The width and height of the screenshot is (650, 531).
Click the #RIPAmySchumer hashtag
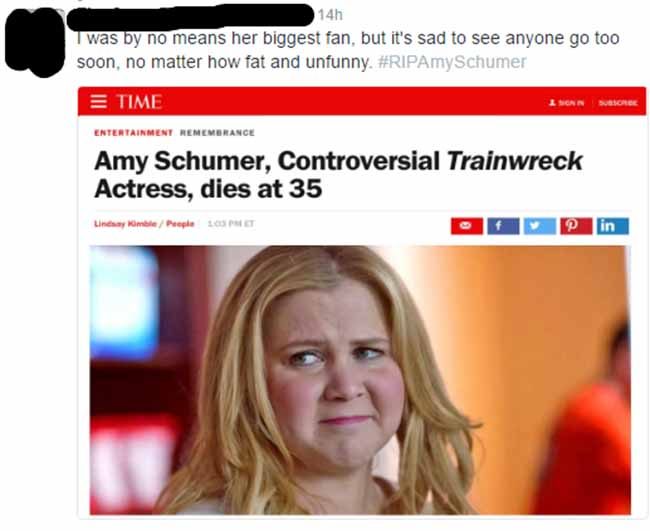[x=452, y=62]
